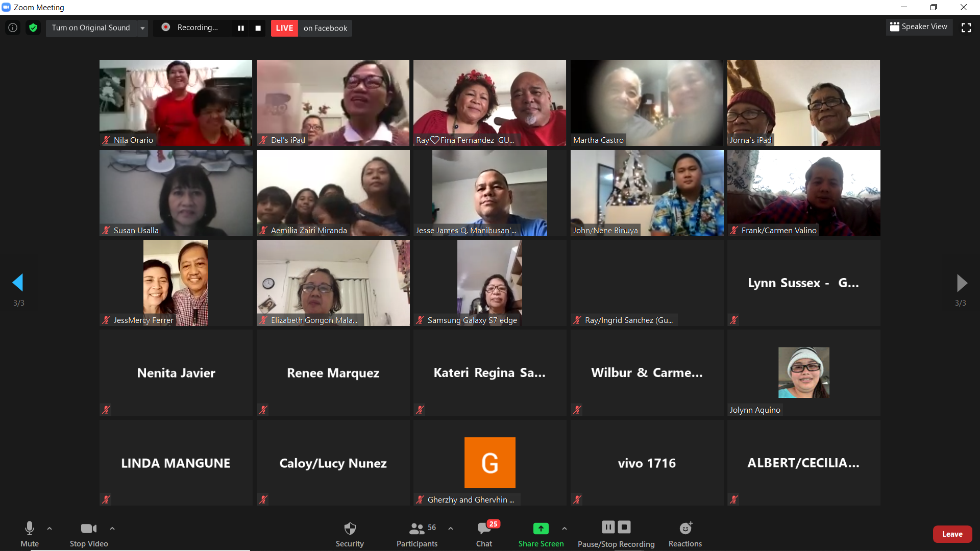Image resolution: width=980 pixels, height=551 pixels.
Task: Open the Original Sound dropdown arrow
Action: 142,28
